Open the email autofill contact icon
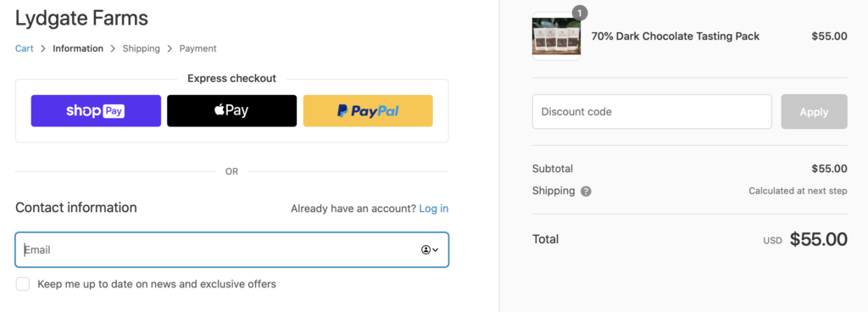The width and height of the screenshot is (868, 312). (426, 250)
